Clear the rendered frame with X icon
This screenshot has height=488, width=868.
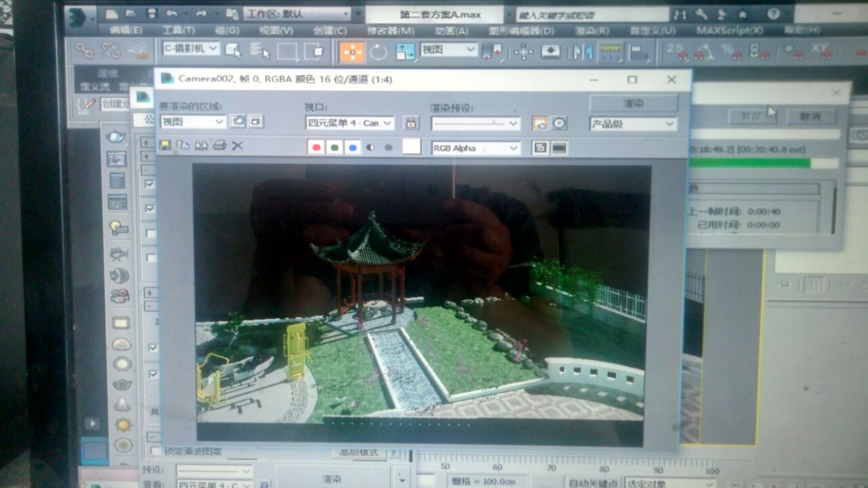[237, 145]
